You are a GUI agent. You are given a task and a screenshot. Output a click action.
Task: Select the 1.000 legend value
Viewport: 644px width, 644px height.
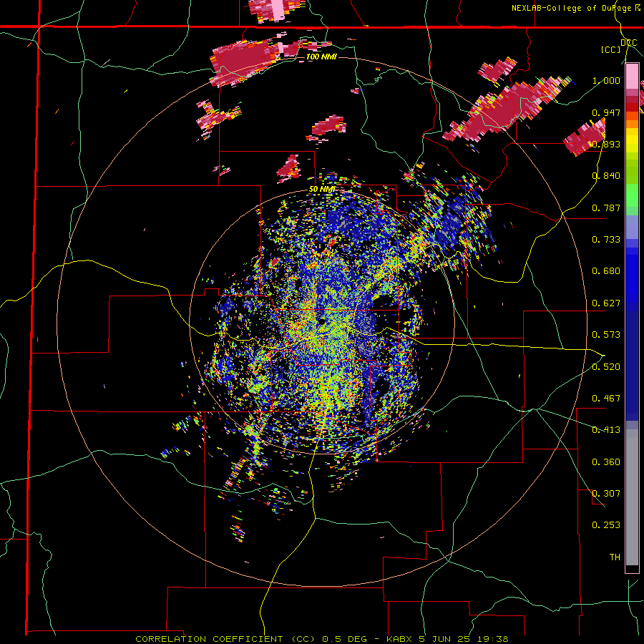pos(606,80)
